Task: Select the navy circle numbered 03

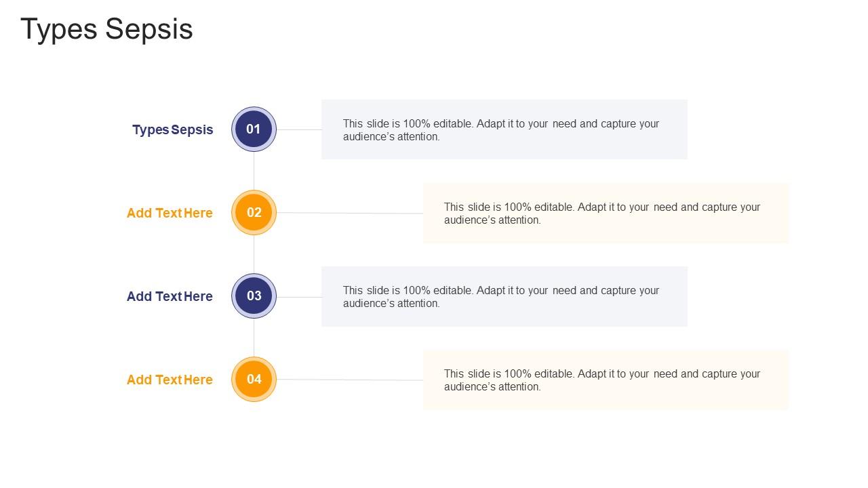Action: (x=254, y=296)
